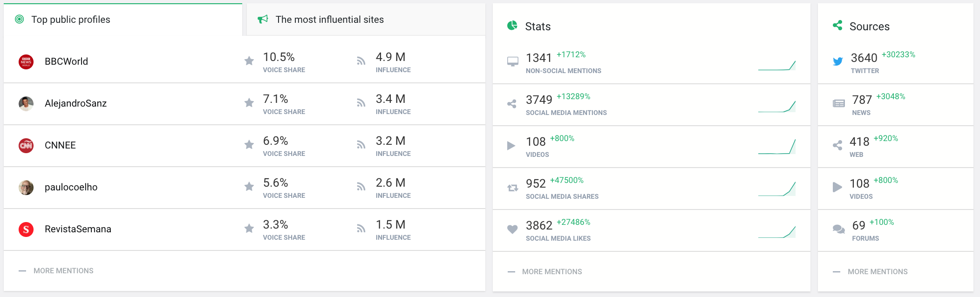Click the heart icon for social media likes
The image size is (980, 297).
(x=512, y=229)
